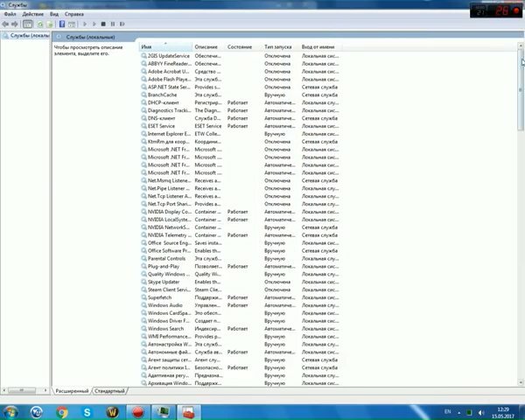
Task: Select the WMI Performance service row
Action: tap(240, 336)
